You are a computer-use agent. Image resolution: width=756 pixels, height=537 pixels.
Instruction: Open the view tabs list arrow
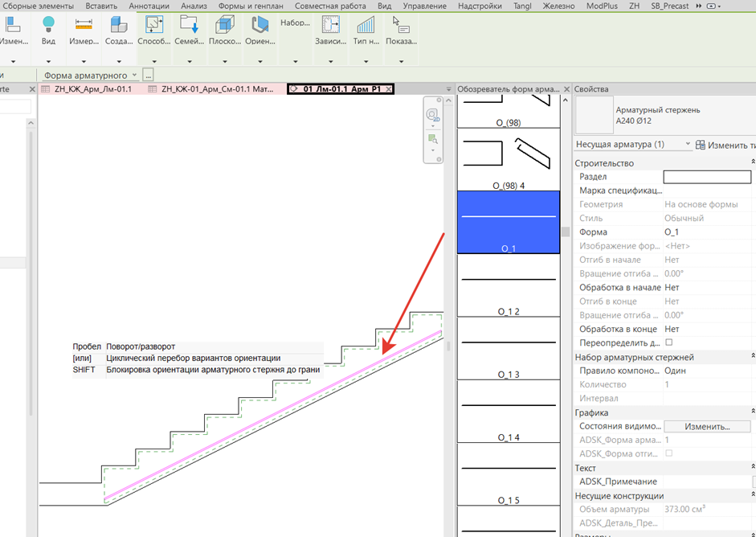[x=449, y=89]
